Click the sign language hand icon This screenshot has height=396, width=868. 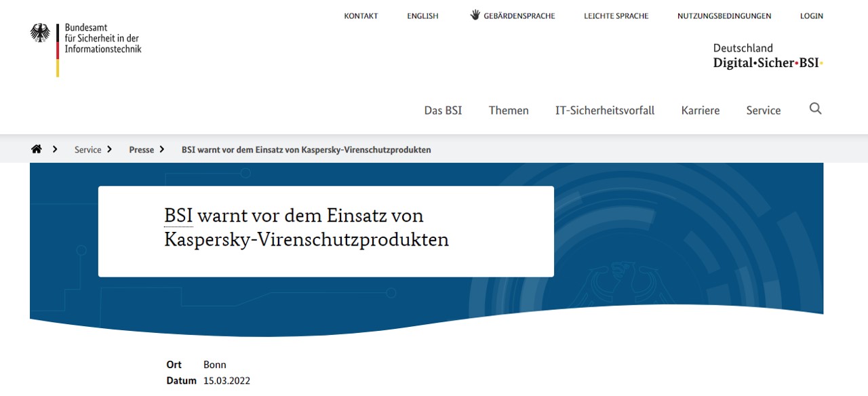coord(475,15)
